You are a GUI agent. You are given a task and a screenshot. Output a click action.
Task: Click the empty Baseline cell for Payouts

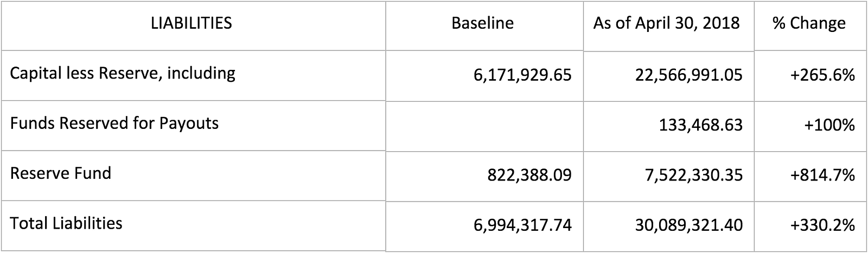click(485, 126)
